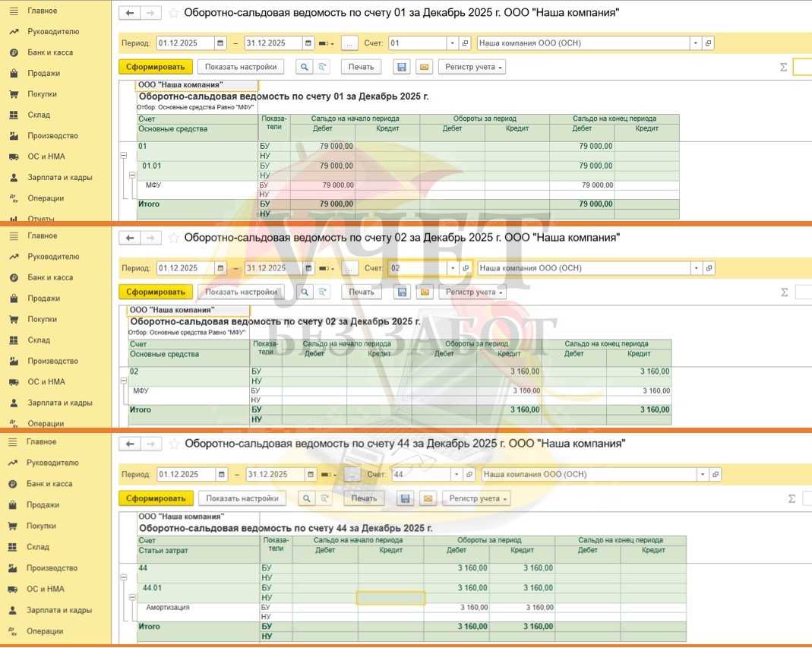
Task: Open ОС и НМА section in bottom sidebar
Action: 46,589
